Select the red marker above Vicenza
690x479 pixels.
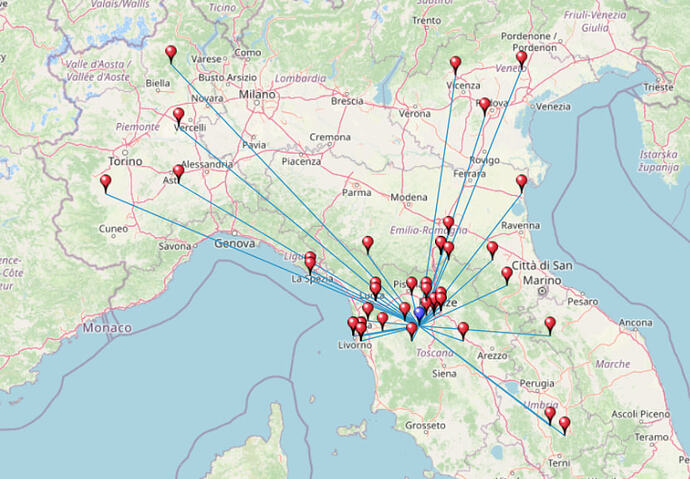click(x=455, y=64)
